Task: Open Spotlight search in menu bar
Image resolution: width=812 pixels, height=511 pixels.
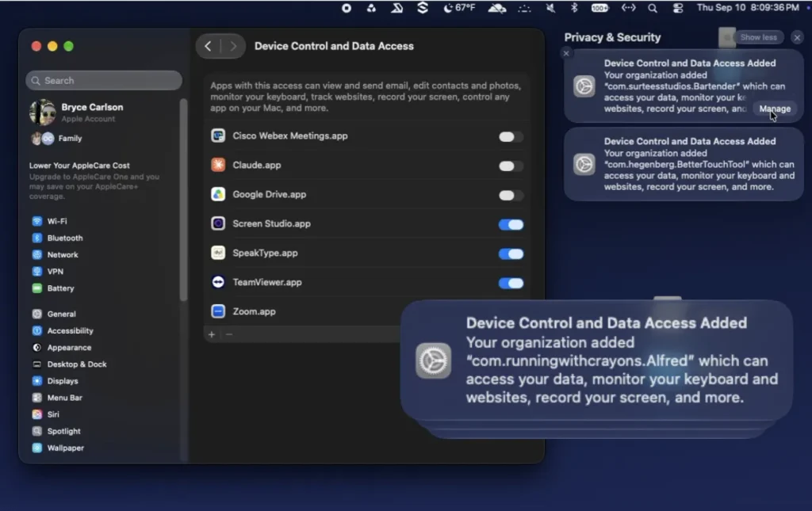Action: coord(653,8)
